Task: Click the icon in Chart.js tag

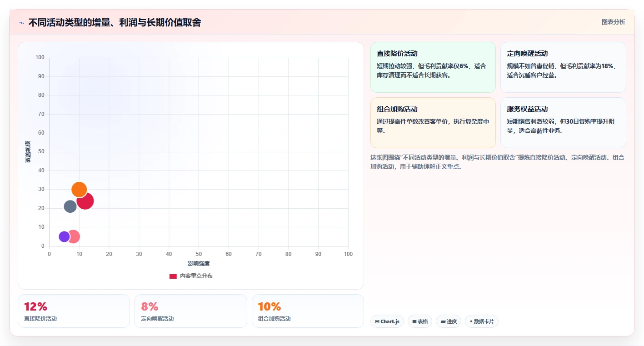Action: 377,321
